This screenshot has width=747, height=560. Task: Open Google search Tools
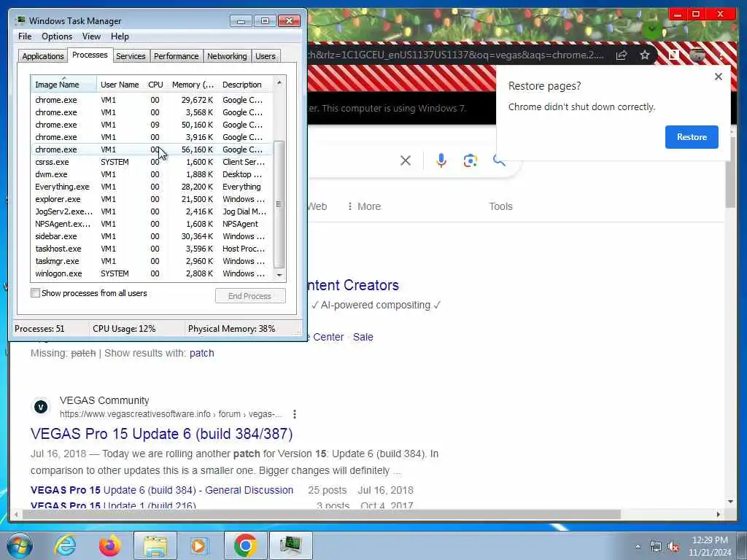(x=500, y=206)
